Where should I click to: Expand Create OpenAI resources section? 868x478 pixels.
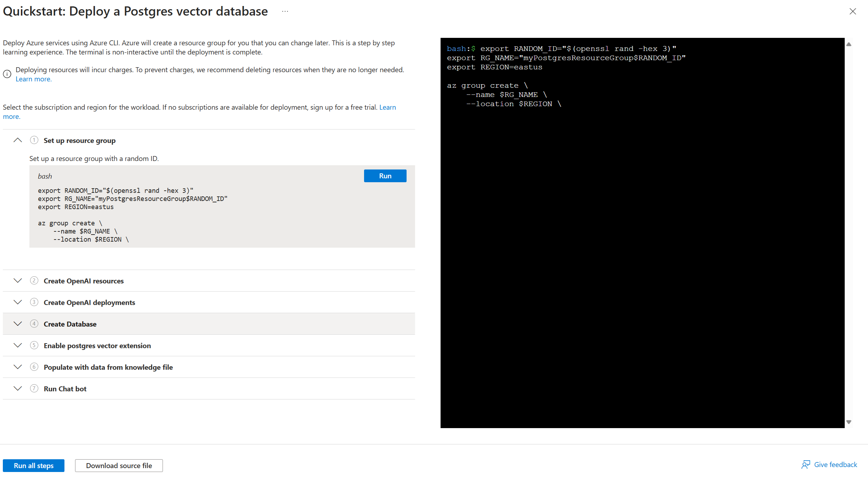coord(18,281)
